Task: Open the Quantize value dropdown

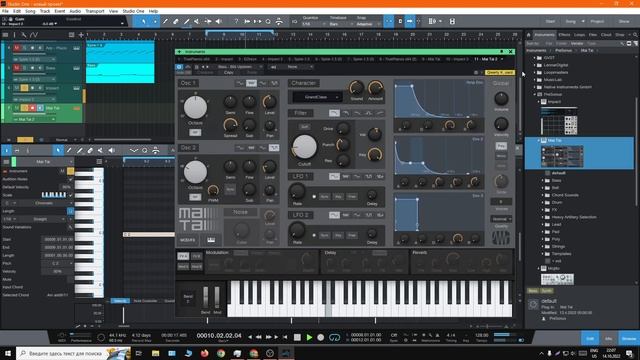Action: tap(314, 24)
